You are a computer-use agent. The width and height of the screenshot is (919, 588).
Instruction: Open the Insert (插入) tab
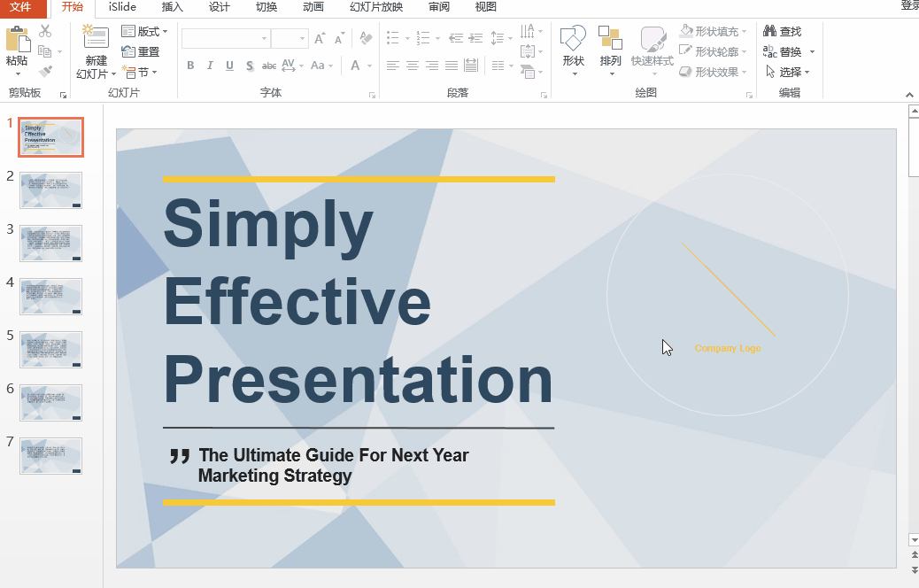173,7
